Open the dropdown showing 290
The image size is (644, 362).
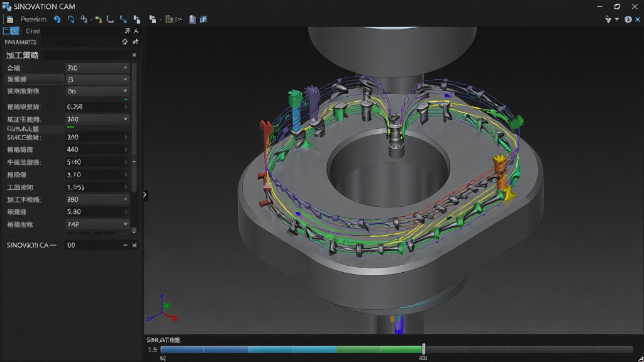click(x=97, y=199)
